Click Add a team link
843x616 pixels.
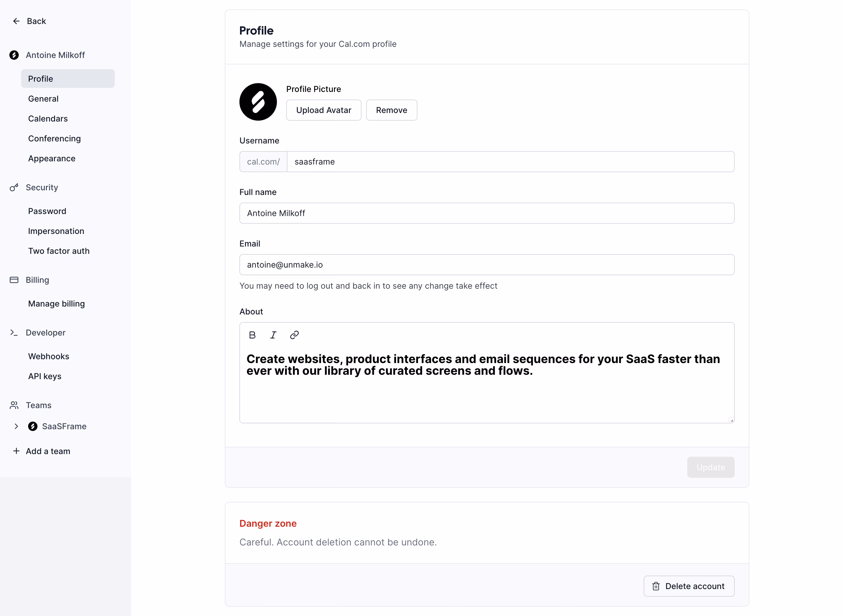[48, 451]
